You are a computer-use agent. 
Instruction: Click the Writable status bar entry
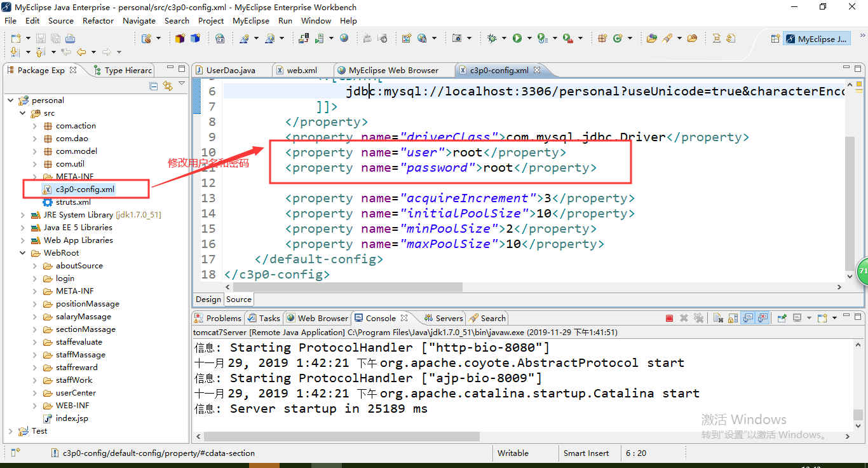click(513, 453)
